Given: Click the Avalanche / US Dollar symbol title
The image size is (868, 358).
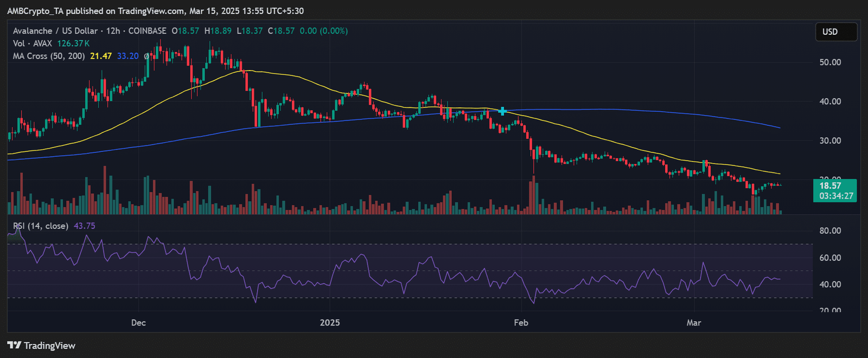Looking at the screenshot, I should click(55, 31).
